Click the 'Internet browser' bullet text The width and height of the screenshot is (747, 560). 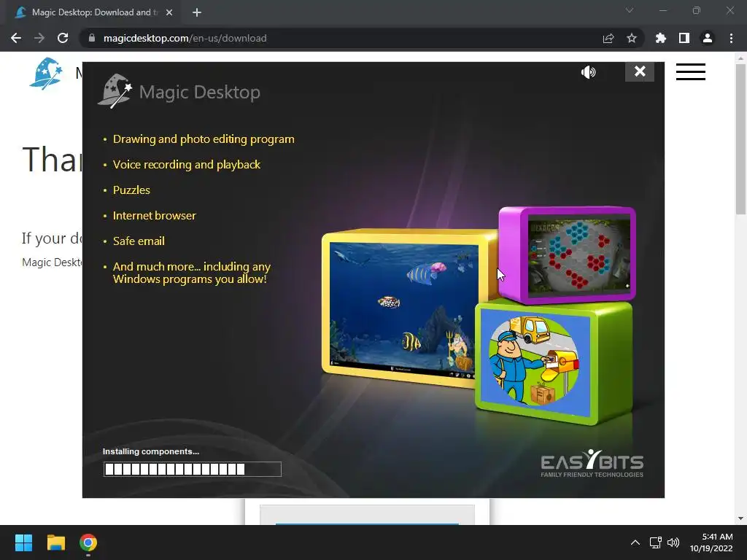point(154,215)
